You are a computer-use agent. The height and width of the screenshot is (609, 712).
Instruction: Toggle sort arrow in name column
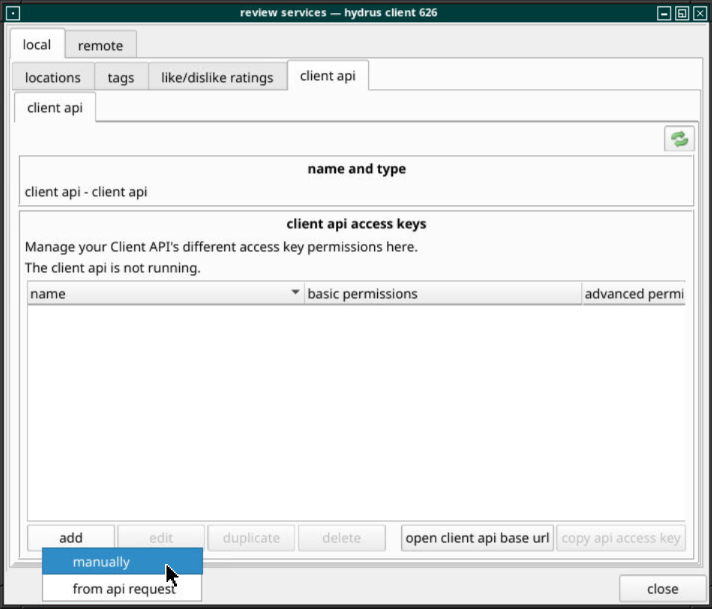pyautogui.click(x=295, y=293)
